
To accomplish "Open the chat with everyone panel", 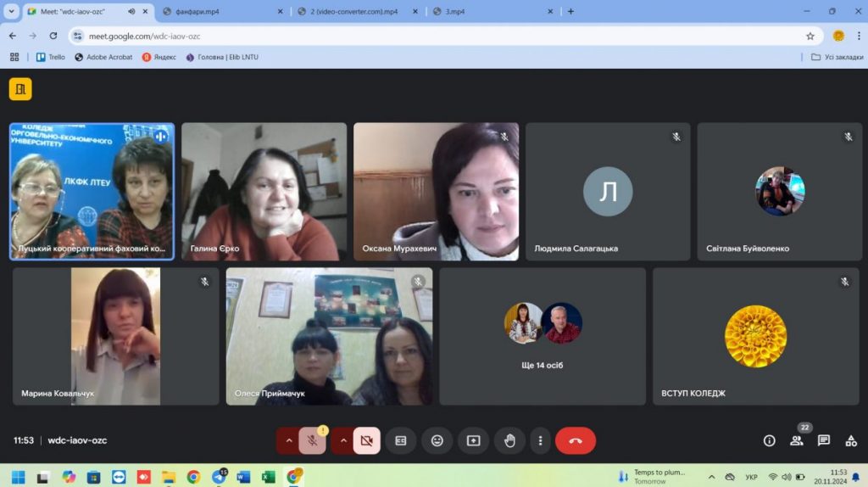I will pos(824,441).
